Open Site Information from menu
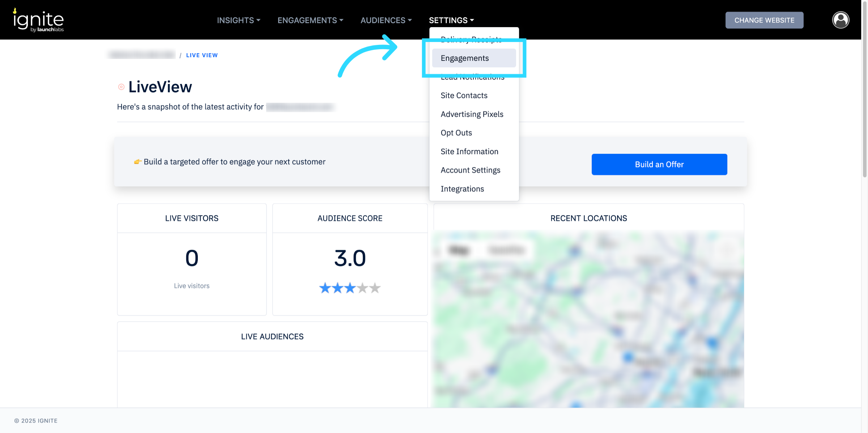Image resolution: width=868 pixels, height=433 pixels. coord(469,152)
